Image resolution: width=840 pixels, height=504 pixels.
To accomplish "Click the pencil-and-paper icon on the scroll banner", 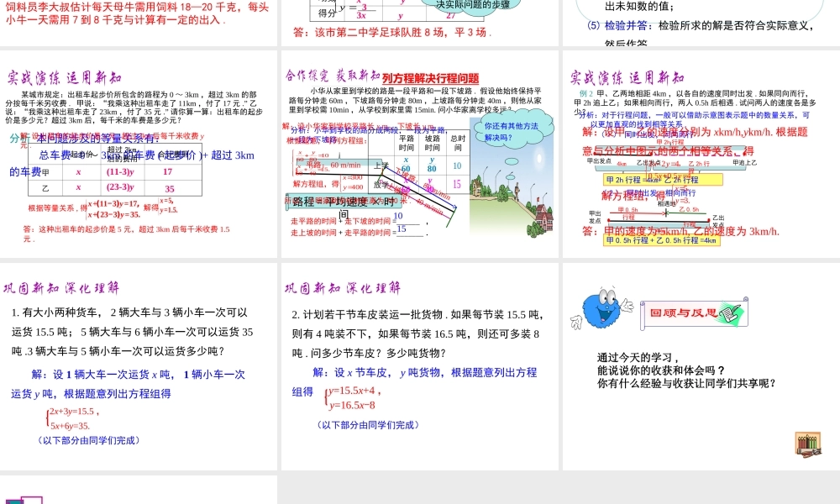I will (730, 312).
